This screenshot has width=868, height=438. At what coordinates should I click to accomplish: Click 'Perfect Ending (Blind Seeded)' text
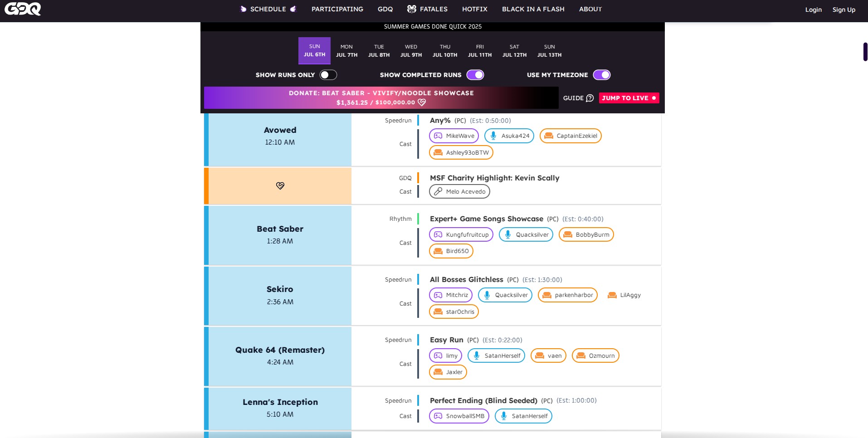[x=483, y=401]
